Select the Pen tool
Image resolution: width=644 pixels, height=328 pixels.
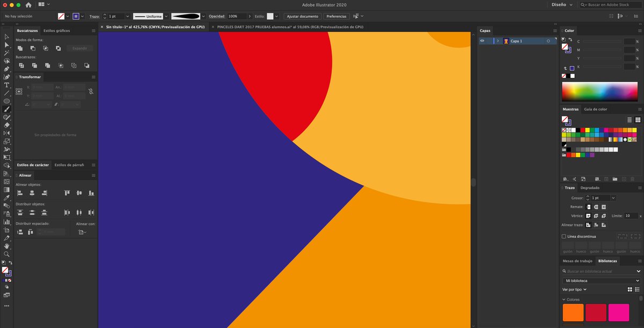pos(6,69)
